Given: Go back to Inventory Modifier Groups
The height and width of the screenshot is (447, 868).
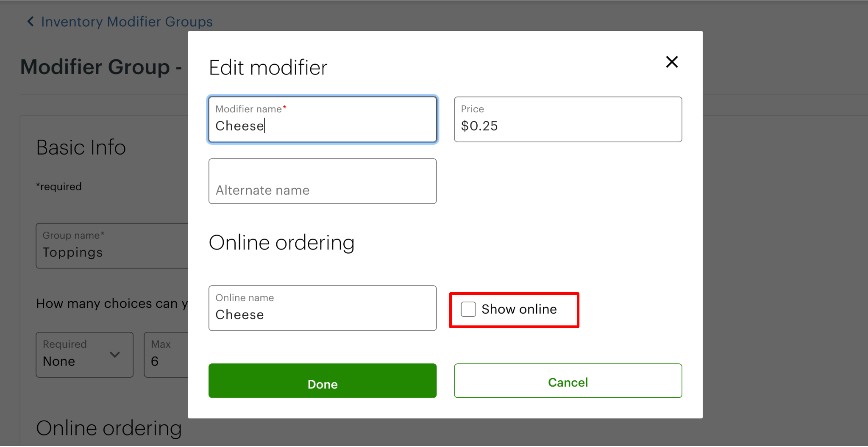Looking at the screenshot, I should pos(127,22).
